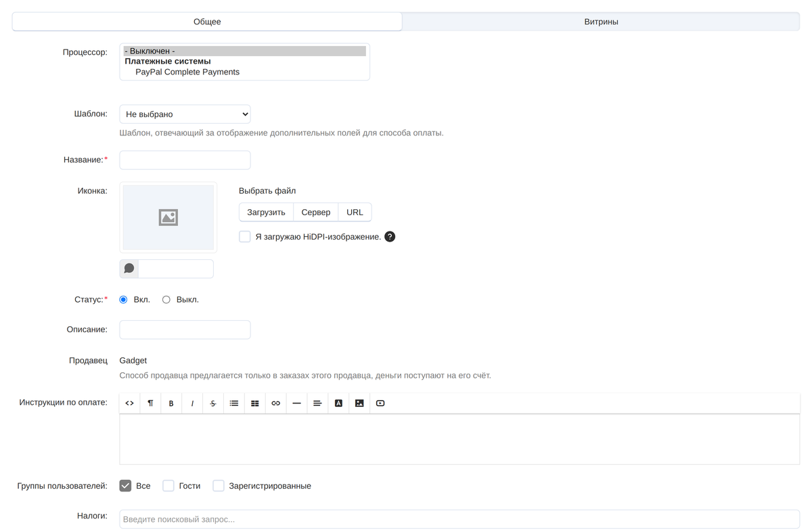Focus the Налоги search field
The width and height of the screenshot is (812, 532).
[x=459, y=519]
